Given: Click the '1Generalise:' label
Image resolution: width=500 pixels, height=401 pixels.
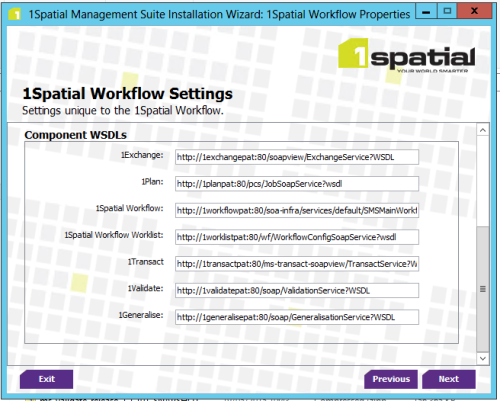Looking at the screenshot, I should tap(141, 315).
